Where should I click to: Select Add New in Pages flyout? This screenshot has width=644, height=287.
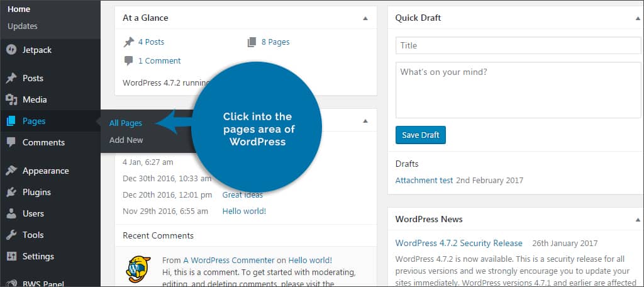pos(126,140)
